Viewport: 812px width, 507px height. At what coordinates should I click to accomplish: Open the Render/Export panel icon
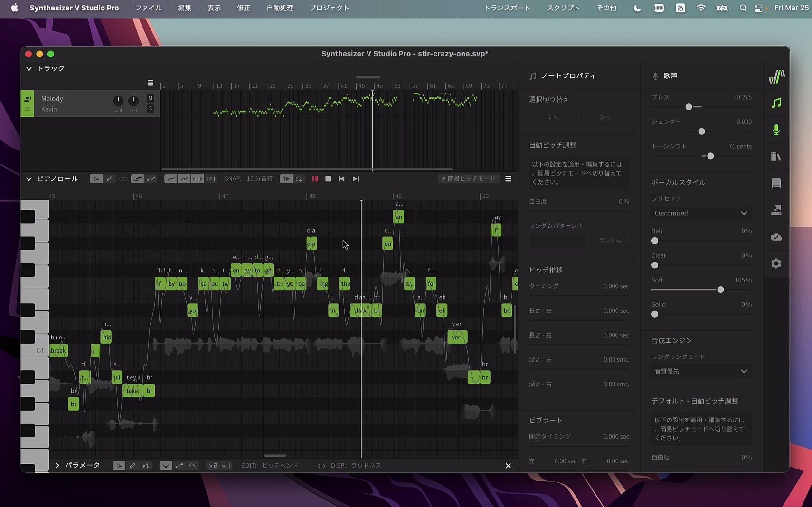776,210
